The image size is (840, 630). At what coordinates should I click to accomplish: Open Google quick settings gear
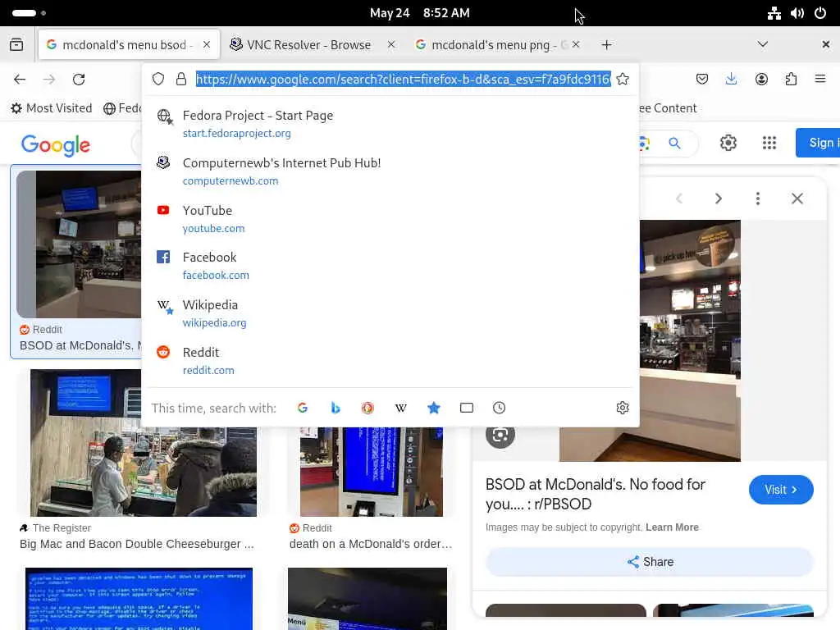[x=728, y=143]
